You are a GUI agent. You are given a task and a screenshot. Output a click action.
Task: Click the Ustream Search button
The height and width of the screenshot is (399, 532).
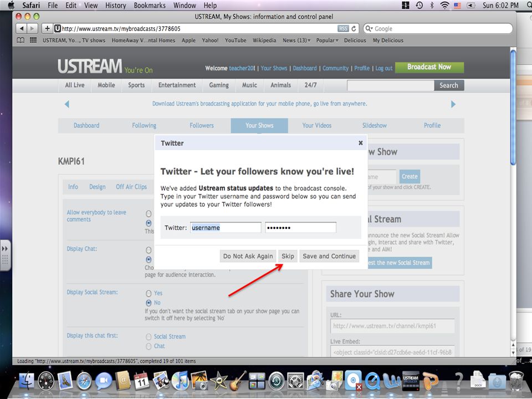coord(449,85)
